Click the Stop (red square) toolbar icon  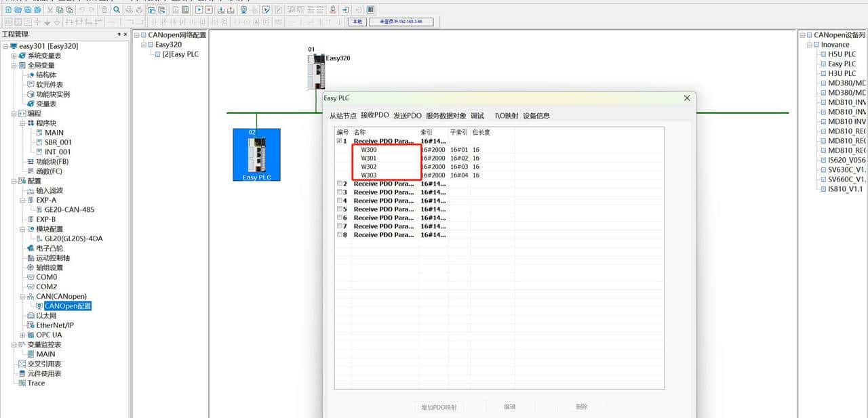(x=208, y=9)
